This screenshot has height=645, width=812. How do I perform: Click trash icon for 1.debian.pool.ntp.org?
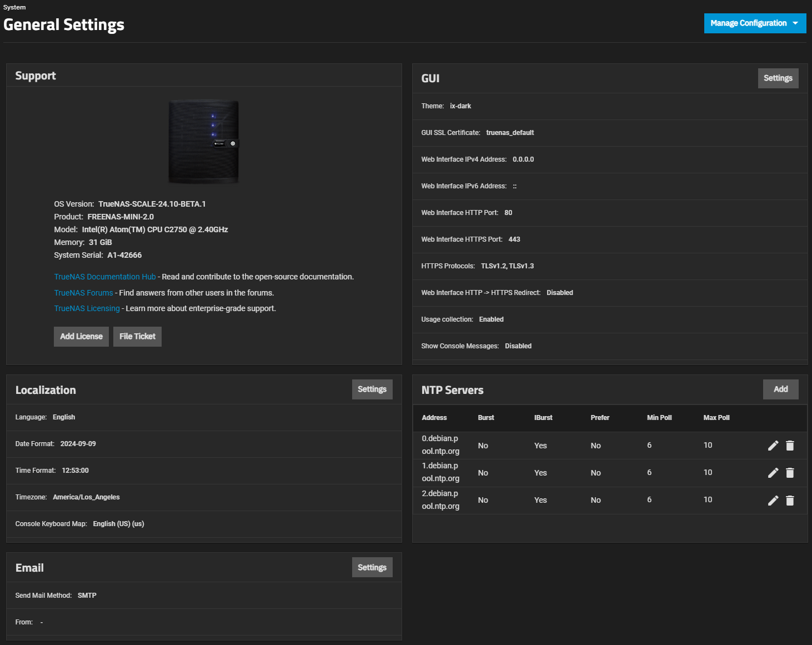[x=790, y=473]
